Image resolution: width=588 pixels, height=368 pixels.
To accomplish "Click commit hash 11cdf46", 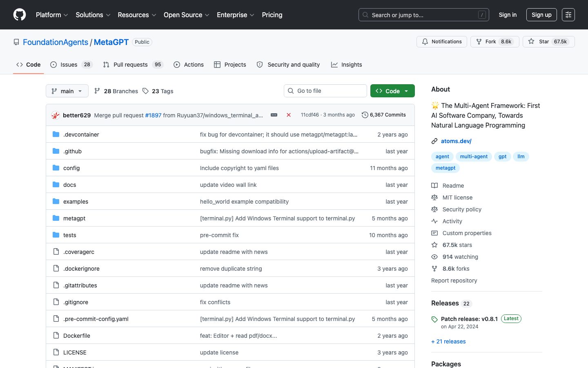I will click(310, 115).
